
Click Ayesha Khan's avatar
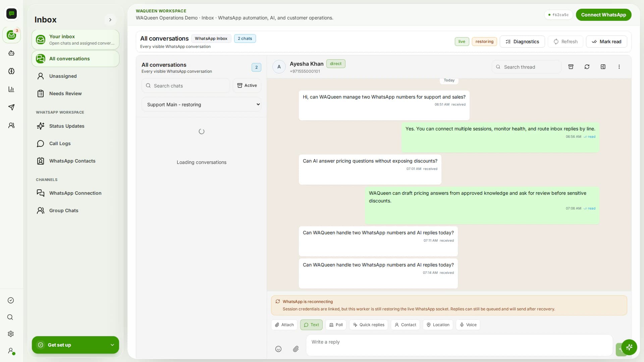click(x=279, y=67)
